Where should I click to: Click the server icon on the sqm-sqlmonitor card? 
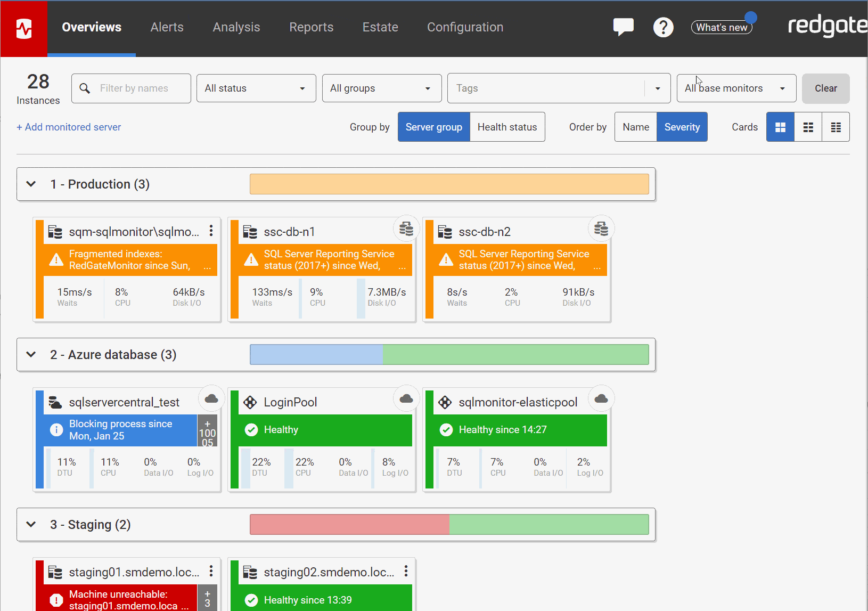(x=55, y=232)
